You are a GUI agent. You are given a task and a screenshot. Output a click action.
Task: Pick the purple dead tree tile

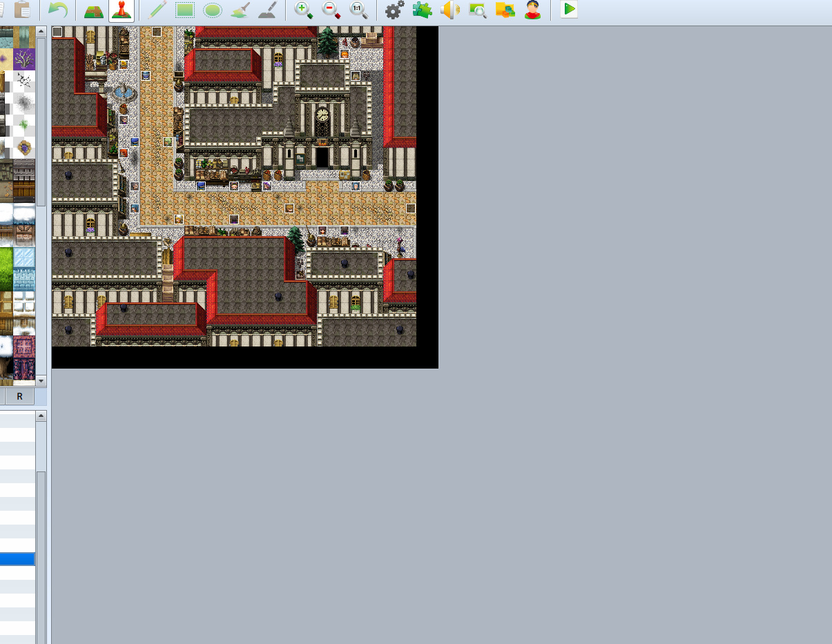click(24, 59)
